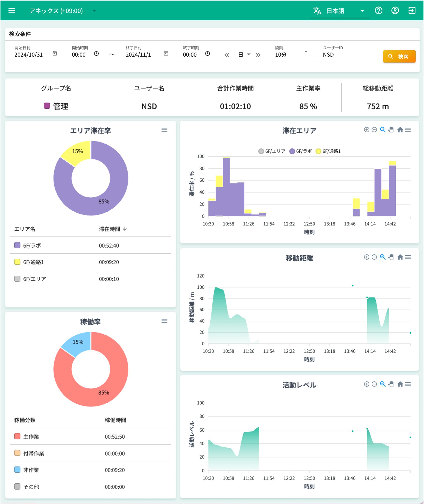Image resolution: width=424 pixels, height=504 pixels.
Task: Open the calendar picker for 開始日付
Action: click(55, 54)
